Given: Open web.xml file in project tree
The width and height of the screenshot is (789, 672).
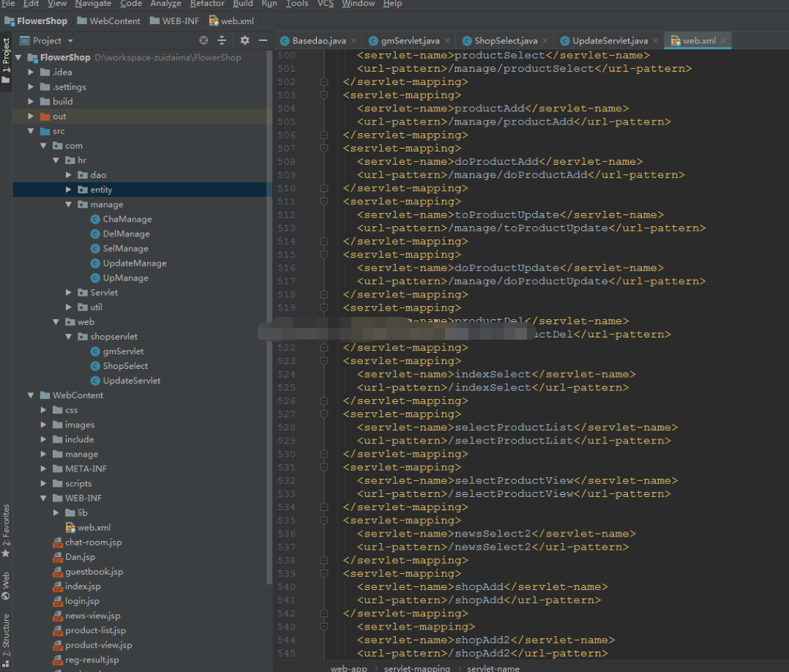Looking at the screenshot, I should [94, 527].
